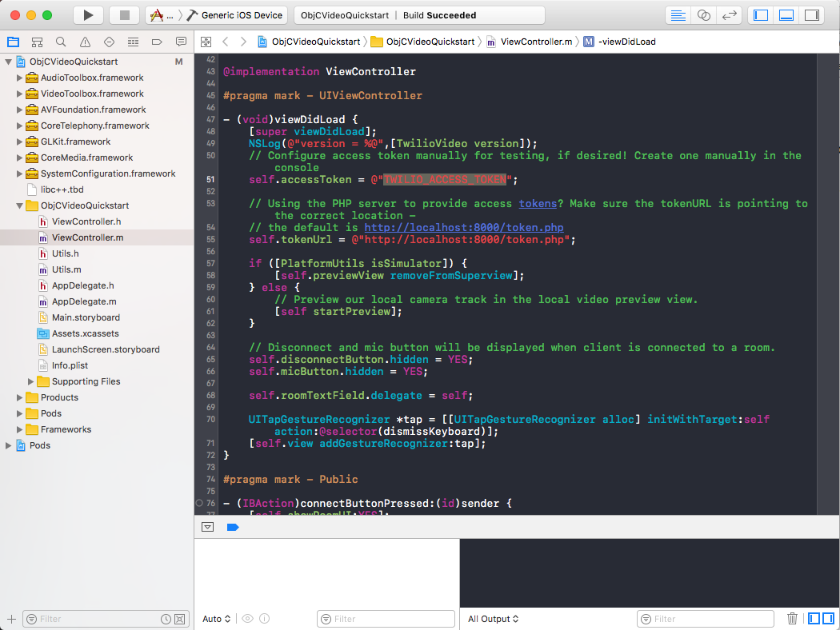Go forward to next file
The height and width of the screenshot is (630, 840).
tap(244, 42)
